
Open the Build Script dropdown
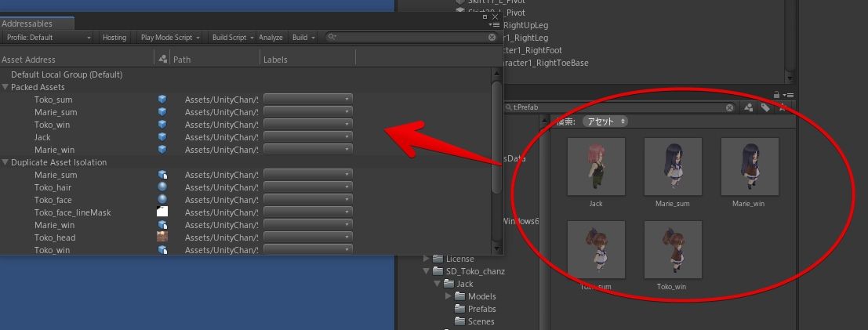tap(233, 37)
